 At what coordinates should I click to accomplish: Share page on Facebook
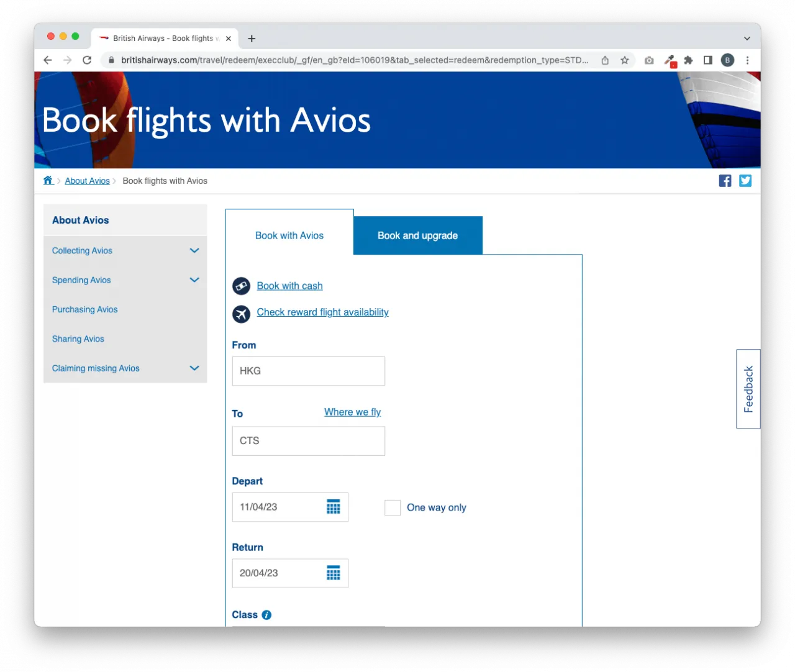[725, 181]
